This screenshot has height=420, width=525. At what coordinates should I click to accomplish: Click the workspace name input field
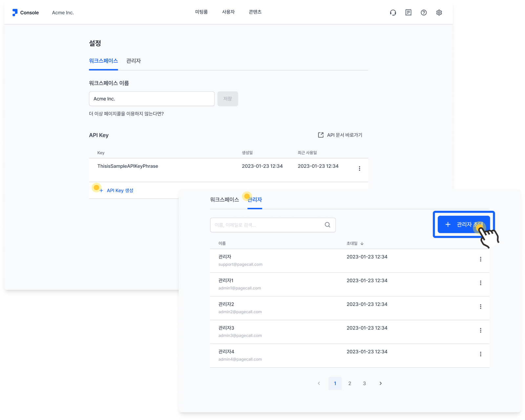(152, 99)
